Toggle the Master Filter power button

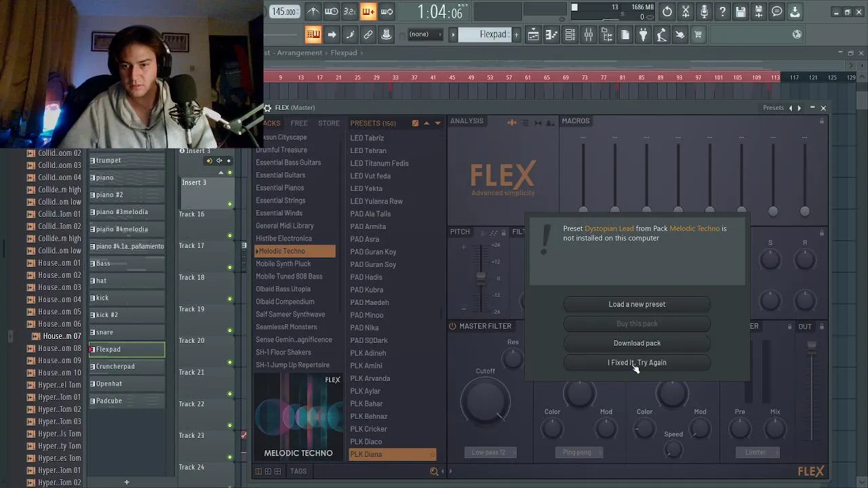pyautogui.click(x=452, y=326)
